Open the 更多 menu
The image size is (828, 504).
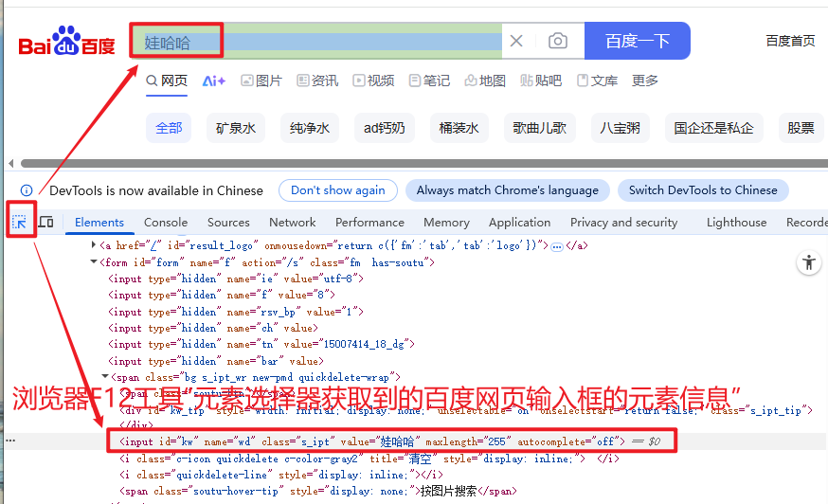[x=645, y=81]
